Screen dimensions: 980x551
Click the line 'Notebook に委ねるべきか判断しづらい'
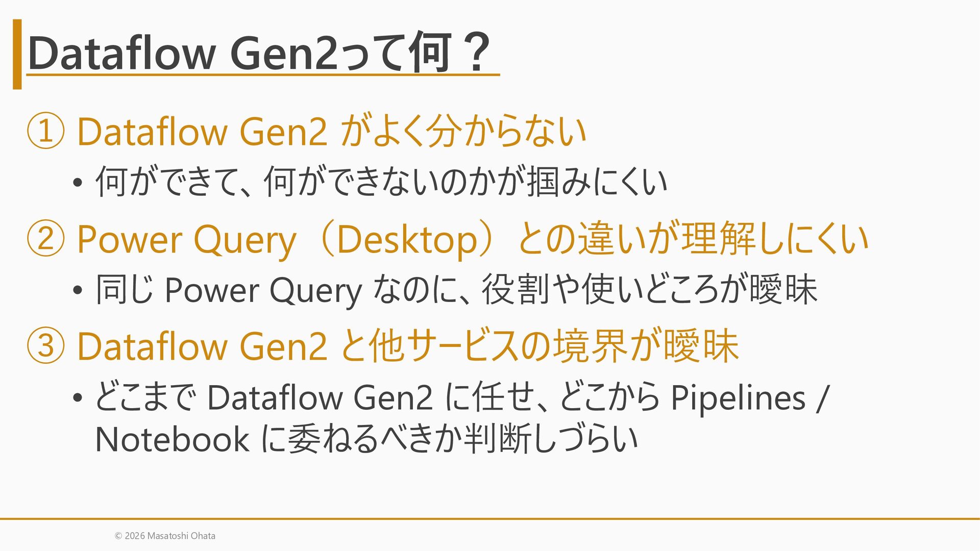366,439
